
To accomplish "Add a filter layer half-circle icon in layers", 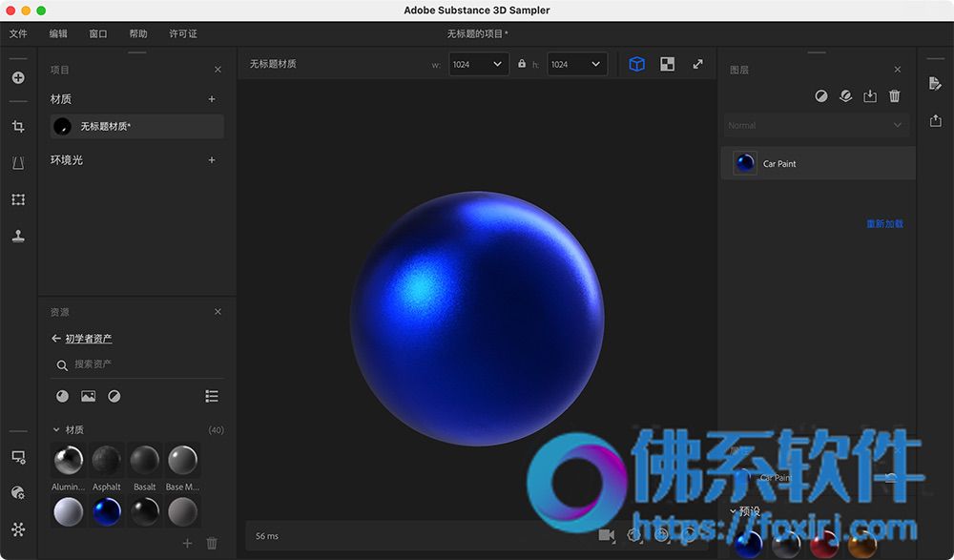I will tap(821, 96).
